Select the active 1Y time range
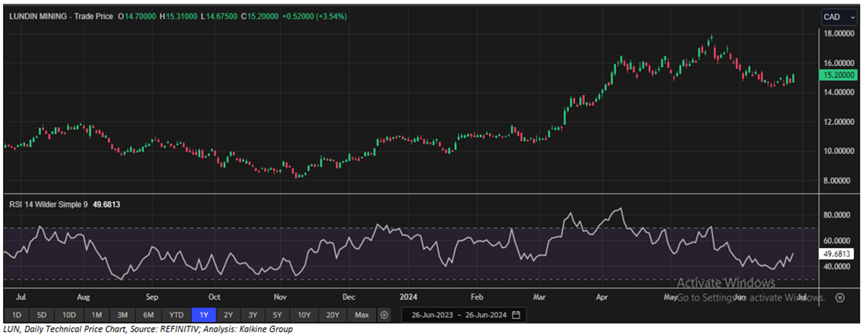Viewport: 868px width, 336px height. point(203,315)
